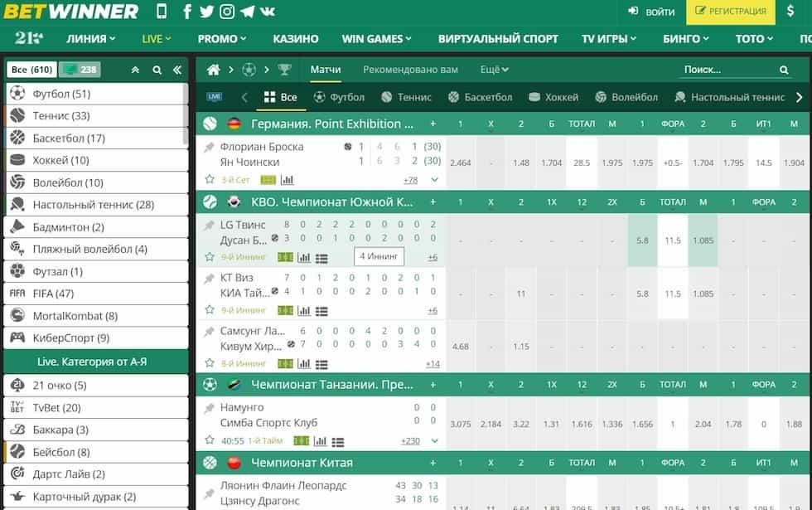
Task: Click the dollar currency icon
Action: [790, 11]
